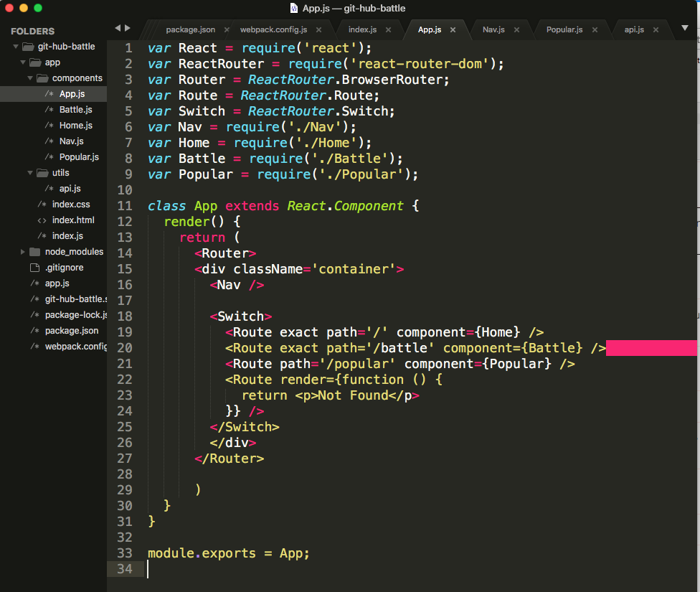
Task: Close the App.js tab
Action: [x=454, y=29]
